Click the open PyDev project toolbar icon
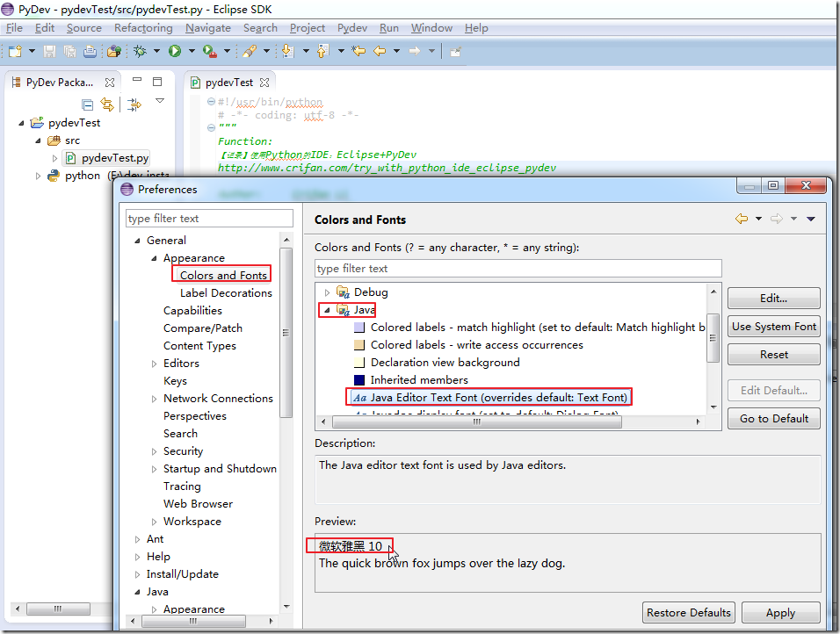This screenshot has height=634, width=840. [113, 52]
